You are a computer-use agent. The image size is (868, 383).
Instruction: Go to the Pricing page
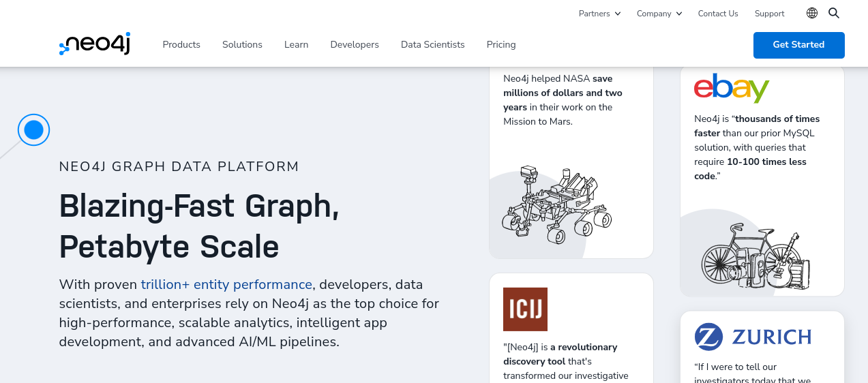pos(501,44)
